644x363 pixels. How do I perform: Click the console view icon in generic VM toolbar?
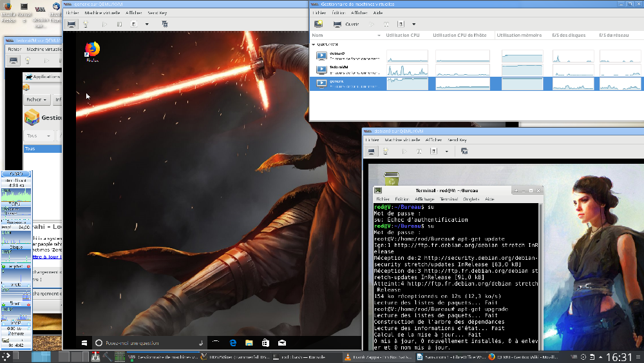point(71,25)
